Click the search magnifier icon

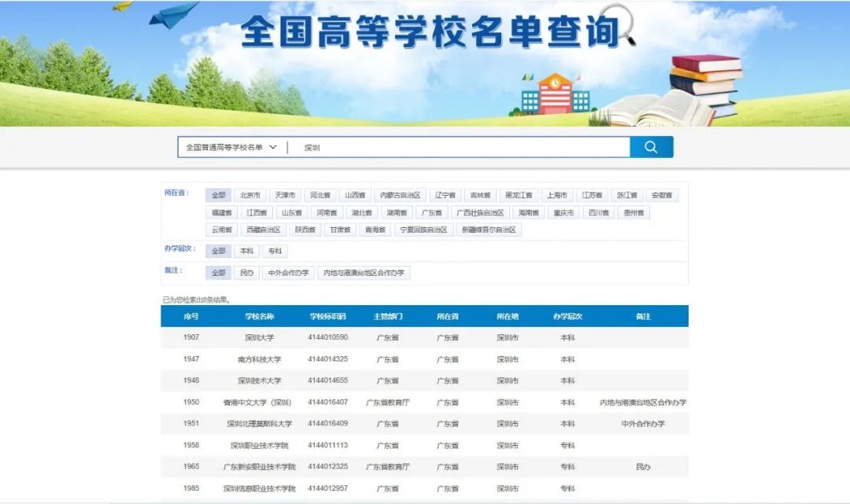pyautogui.click(x=651, y=146)
